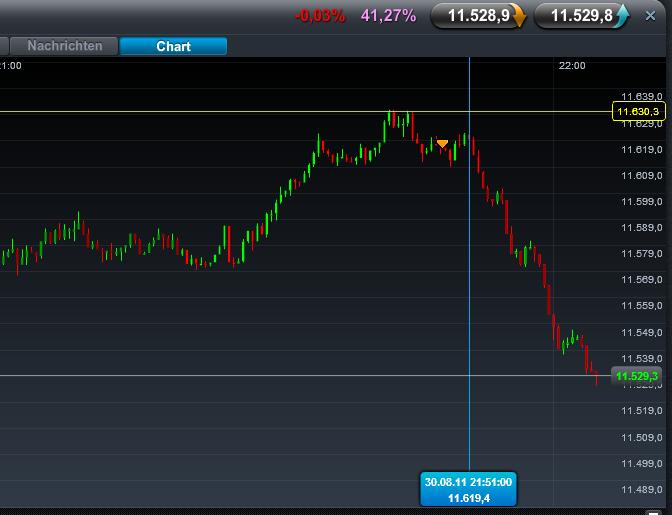Click the orange down arrow sell icon

point(519,17)
